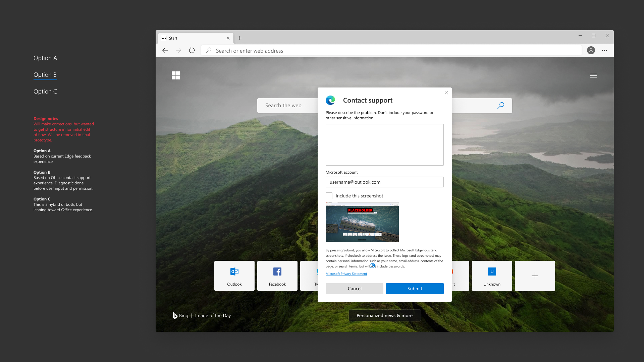Open the browser settings ellipsis menu
Viewport: 644px width, 362px height.
[x=604, y=50]
